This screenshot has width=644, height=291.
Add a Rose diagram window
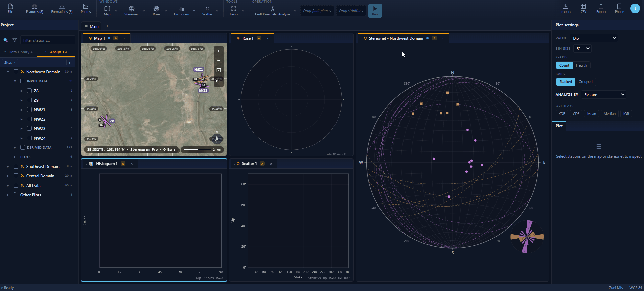tap(156, 11)
